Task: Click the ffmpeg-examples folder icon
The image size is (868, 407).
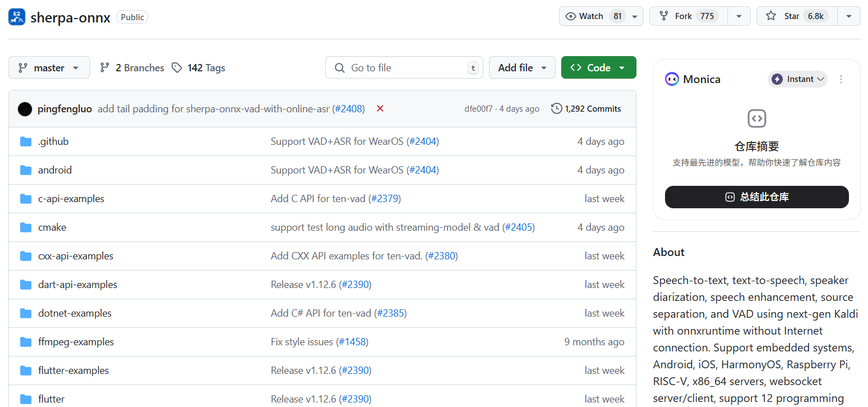Action: click(x=25, y=342)
